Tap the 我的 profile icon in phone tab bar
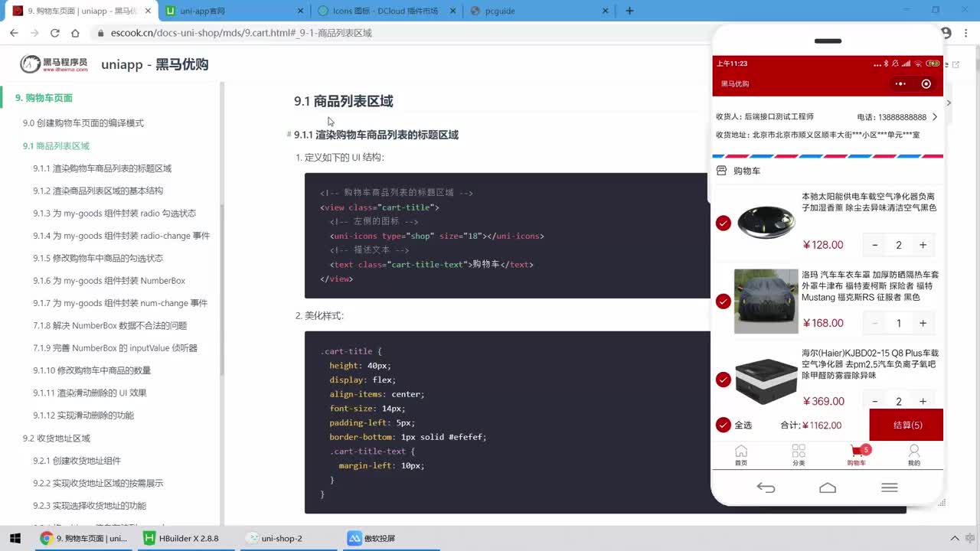Image resolution: width=980 pixels, height=551 pixels. coord(914,455)
